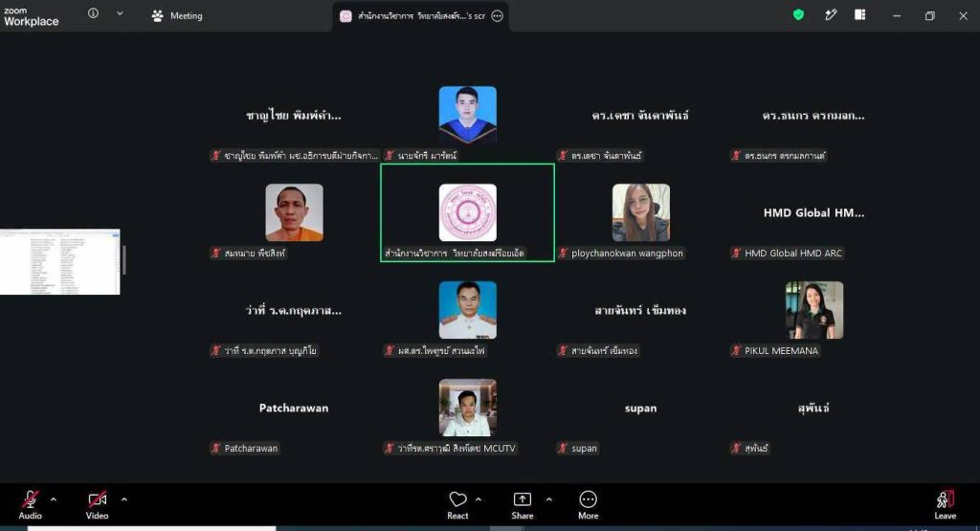Open the screen share tab's ellipsis menu
The image size is (980, 531).
497,15
